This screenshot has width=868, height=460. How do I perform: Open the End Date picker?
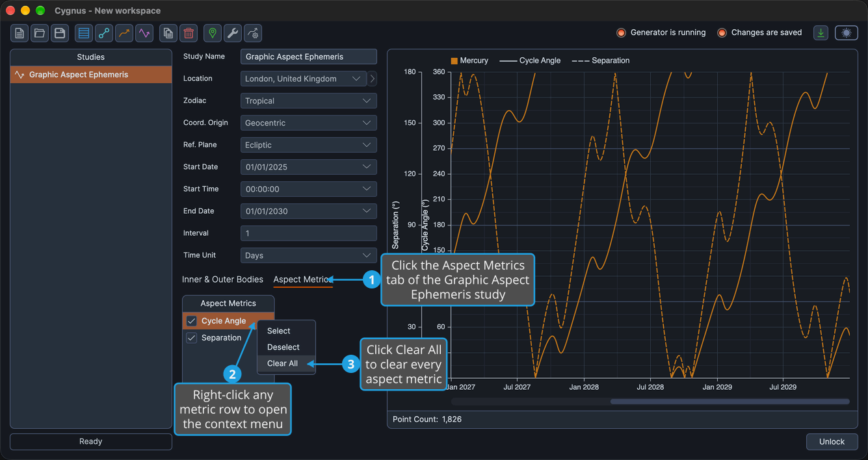tap(309, 211)
